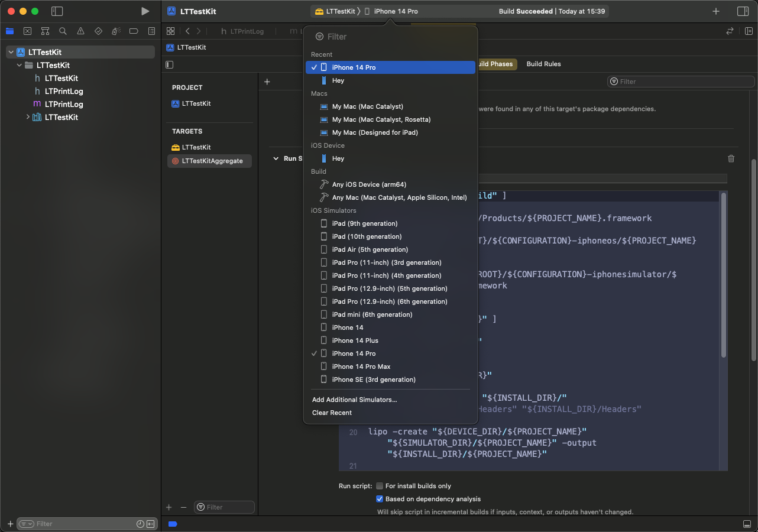The width and height of the screenshot is (758, 532).
Task: Uncheck Based on dependency analysis
Action: (x=380, y=499)
